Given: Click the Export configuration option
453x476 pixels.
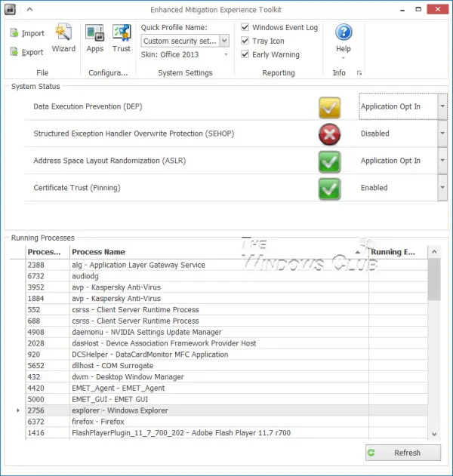Looking at the screenshot, I should 26,52.
